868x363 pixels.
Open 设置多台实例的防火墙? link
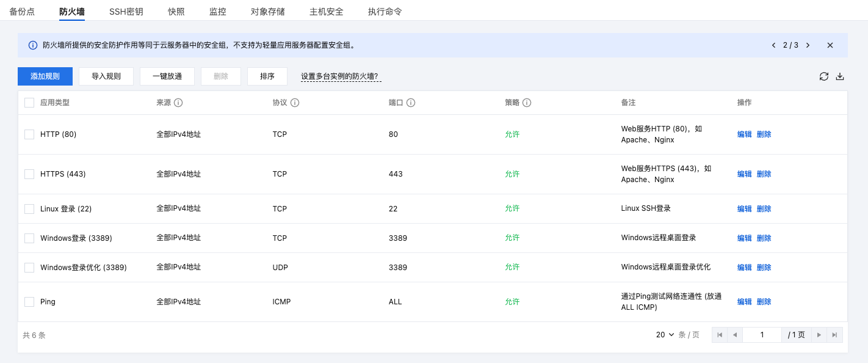(x=341, y=76)
